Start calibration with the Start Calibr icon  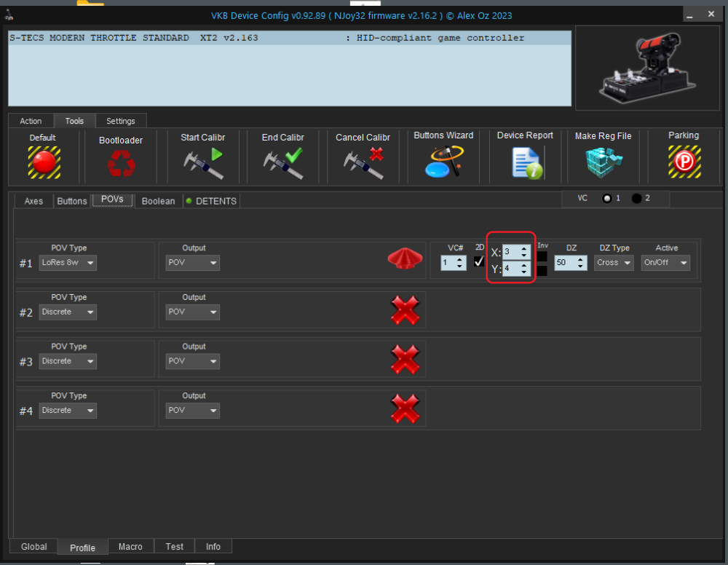[202, 162]
